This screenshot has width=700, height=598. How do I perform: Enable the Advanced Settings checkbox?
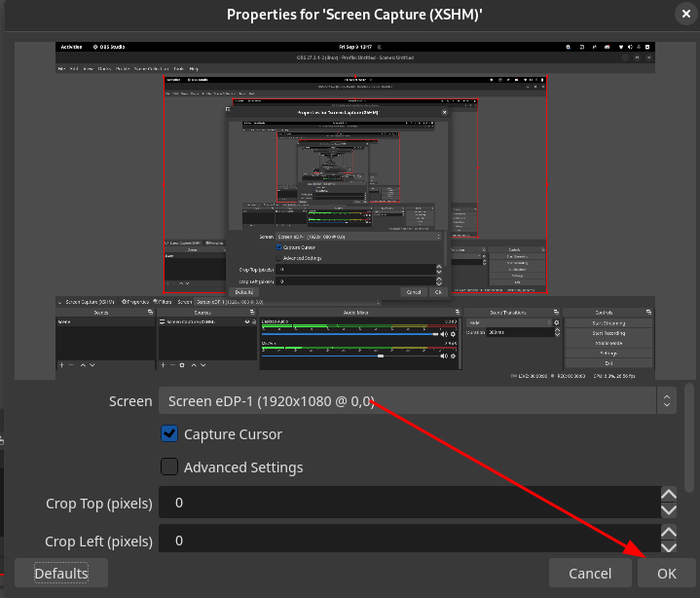[169, 467]
